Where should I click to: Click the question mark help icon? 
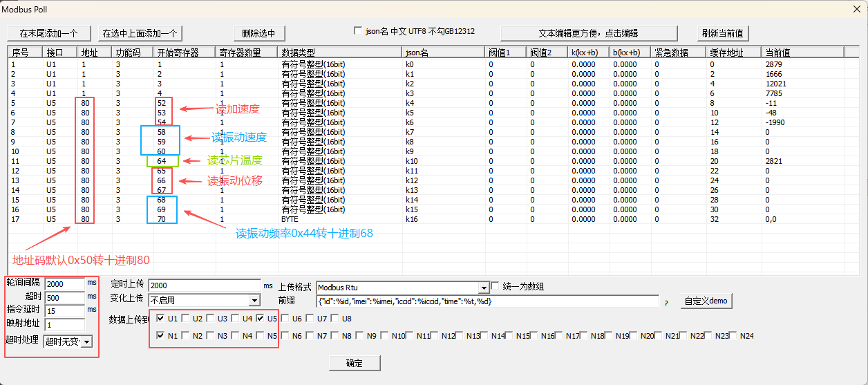[x=666, y=303]
